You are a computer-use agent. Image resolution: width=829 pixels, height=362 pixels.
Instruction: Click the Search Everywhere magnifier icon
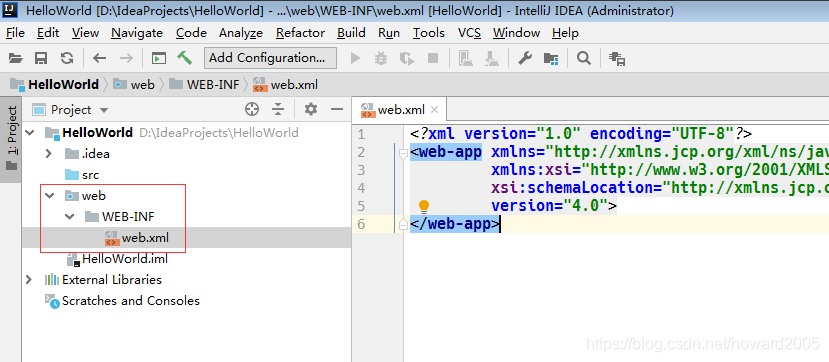[x=584, y=59]
